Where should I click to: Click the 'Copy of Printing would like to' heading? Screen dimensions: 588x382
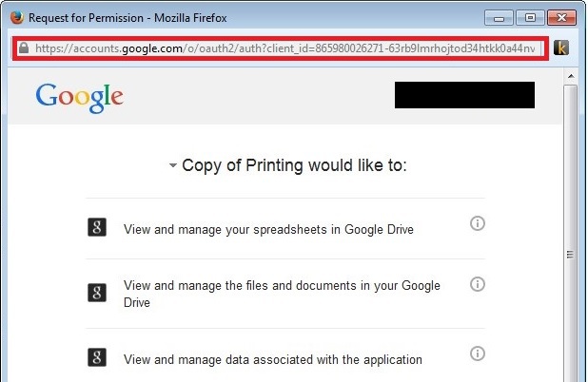[x=294, y=166]
